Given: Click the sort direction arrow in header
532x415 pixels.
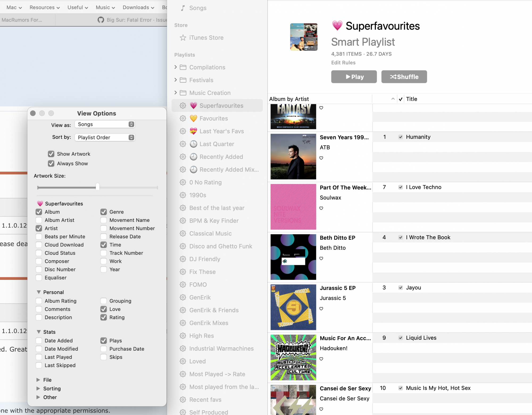Looking at the screenshot, I should (x=393, y=99).
